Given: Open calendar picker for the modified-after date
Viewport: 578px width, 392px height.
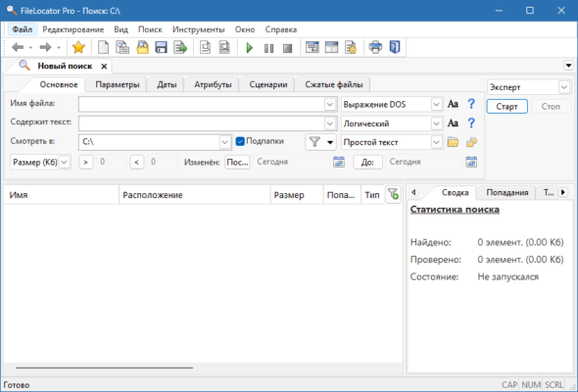Looking at the screenshot, I should pos(339,162).
